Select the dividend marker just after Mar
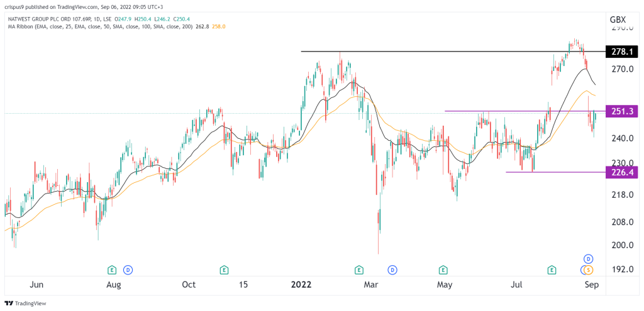This screenshot has height=311, width=644. click(x=392, y=270)
